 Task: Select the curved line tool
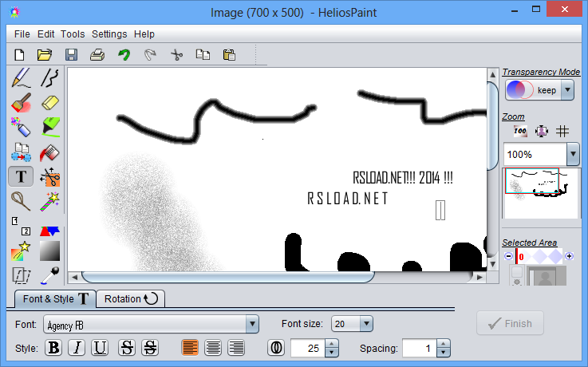50,78
